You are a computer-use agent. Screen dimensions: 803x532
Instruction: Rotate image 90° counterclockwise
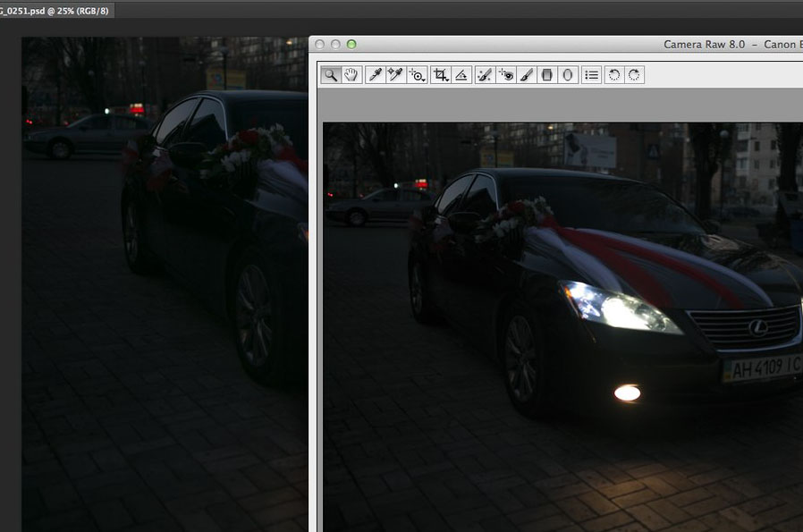coord(613,75)
